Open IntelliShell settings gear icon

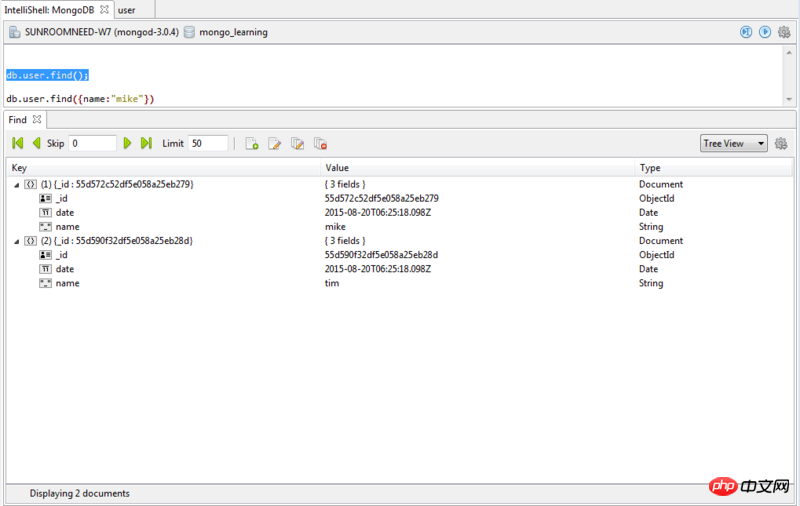tap(784, 32)
